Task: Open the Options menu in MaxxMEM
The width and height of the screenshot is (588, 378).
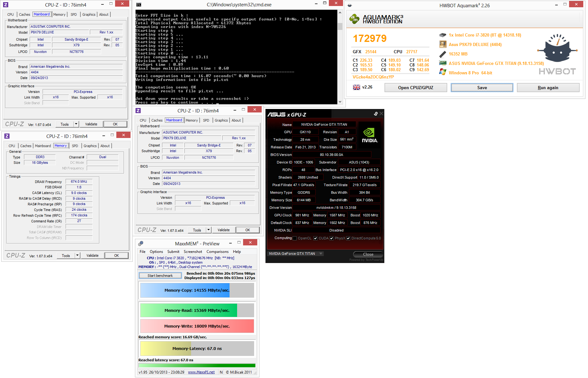Action: tap(156, 252)
